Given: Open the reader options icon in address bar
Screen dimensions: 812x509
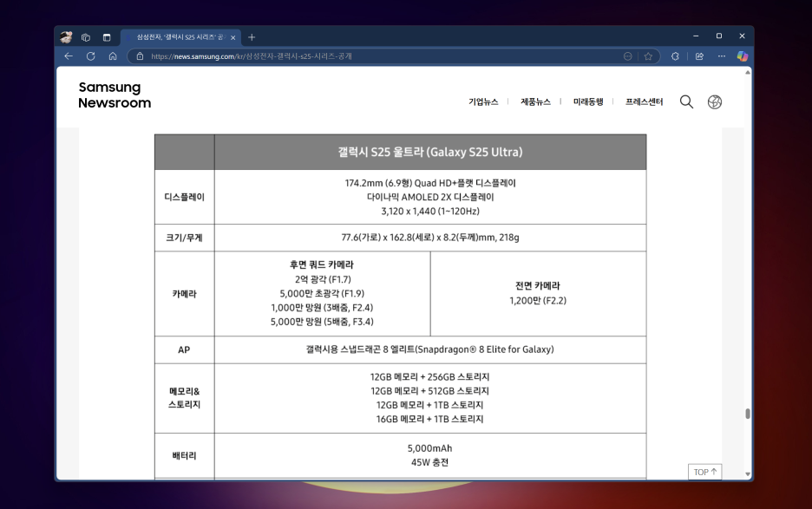Looking at the screenshot, I should 627,55.
